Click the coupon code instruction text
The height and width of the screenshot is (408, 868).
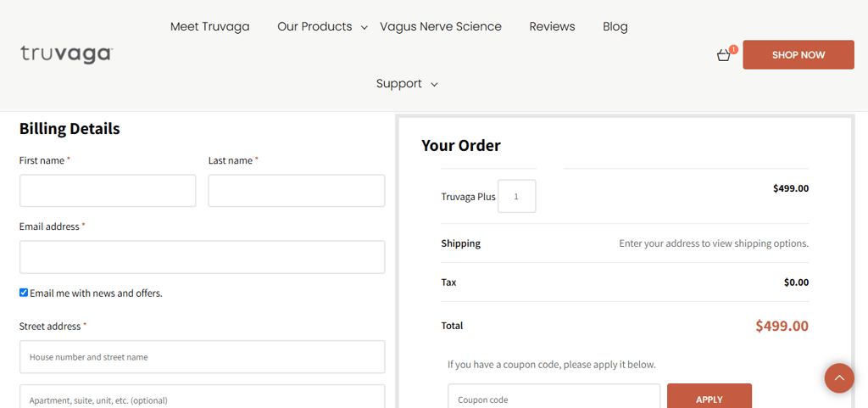click(551, 365)
